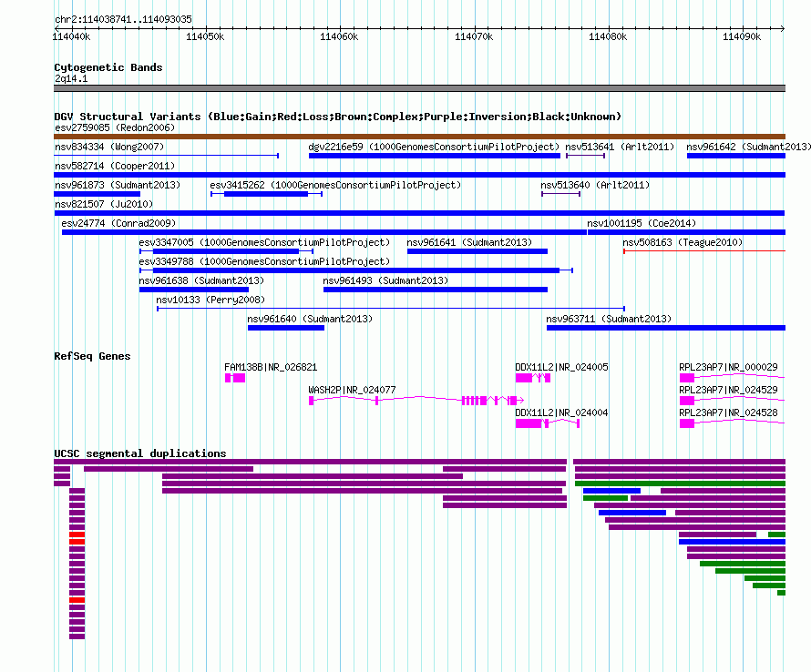
Task: Open the RPL23AP7|NR_024528 gene
Action: 732,424
